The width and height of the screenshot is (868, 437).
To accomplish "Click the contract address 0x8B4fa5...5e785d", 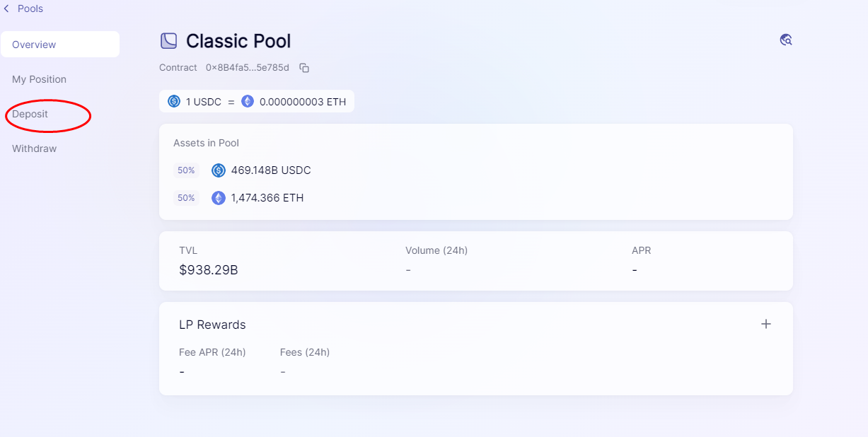I will click(247, 68).
